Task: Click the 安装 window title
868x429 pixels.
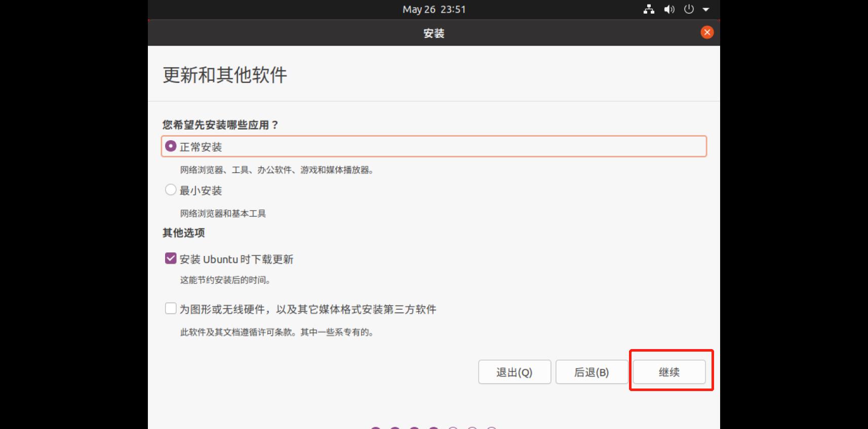Action: (x=434, y=33)
